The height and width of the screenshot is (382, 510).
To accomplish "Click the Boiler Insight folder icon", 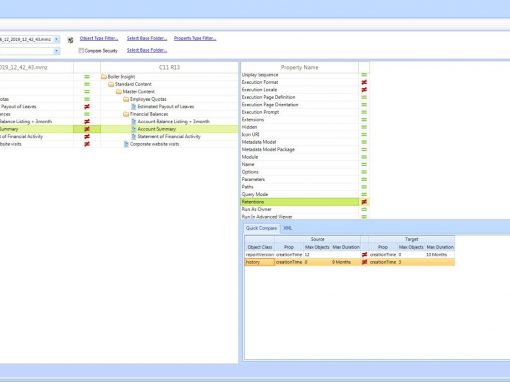I will 104,77.
